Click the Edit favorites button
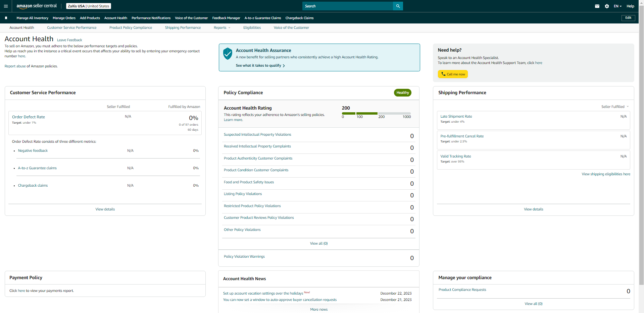The image size is (644, 313). [x=628, y=18]
